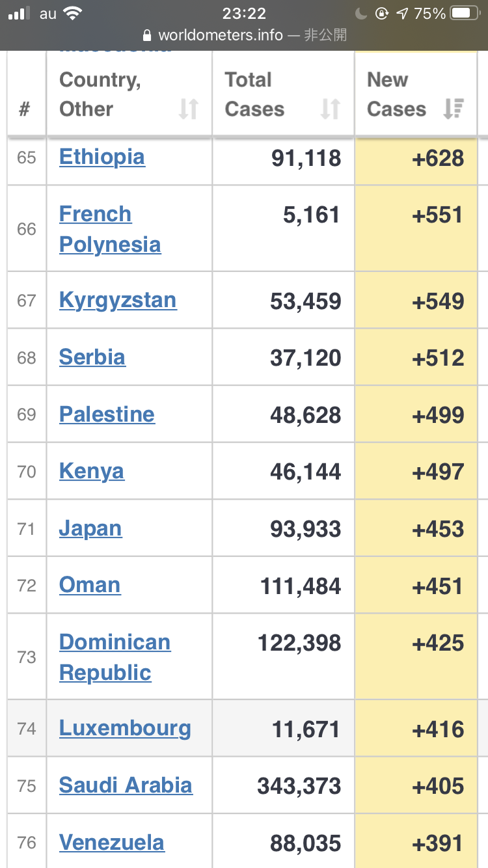Sort by Country column arrows icon
Viewport: 488px width, 868px height.
[x=189, y=109]
